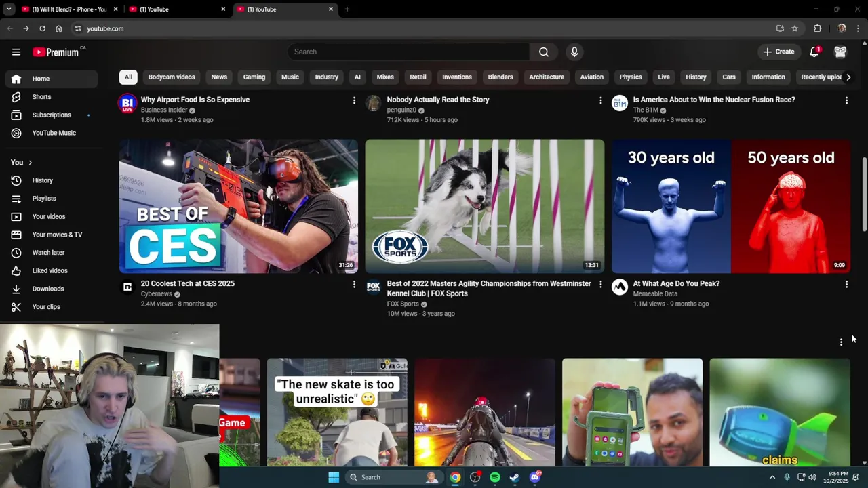
Task: Open the account avatar menu
Action: (840, 52)
